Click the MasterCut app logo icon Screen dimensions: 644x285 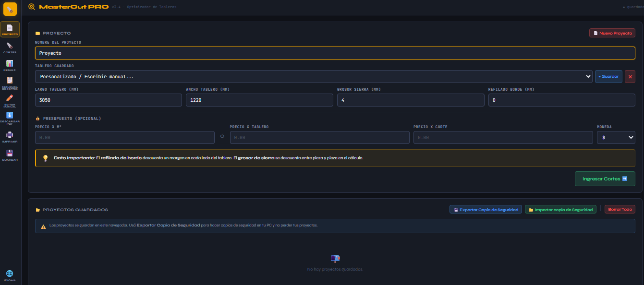(x=10, y=9)
